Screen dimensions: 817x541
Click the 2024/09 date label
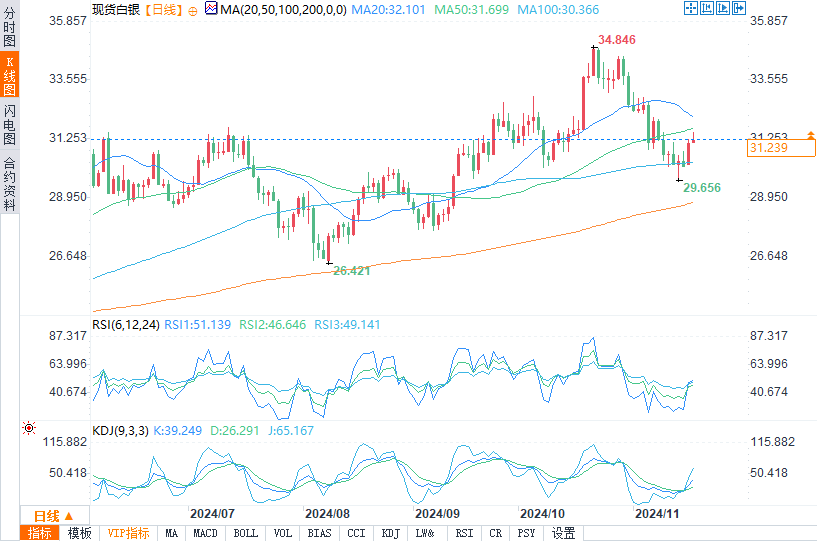437,514
